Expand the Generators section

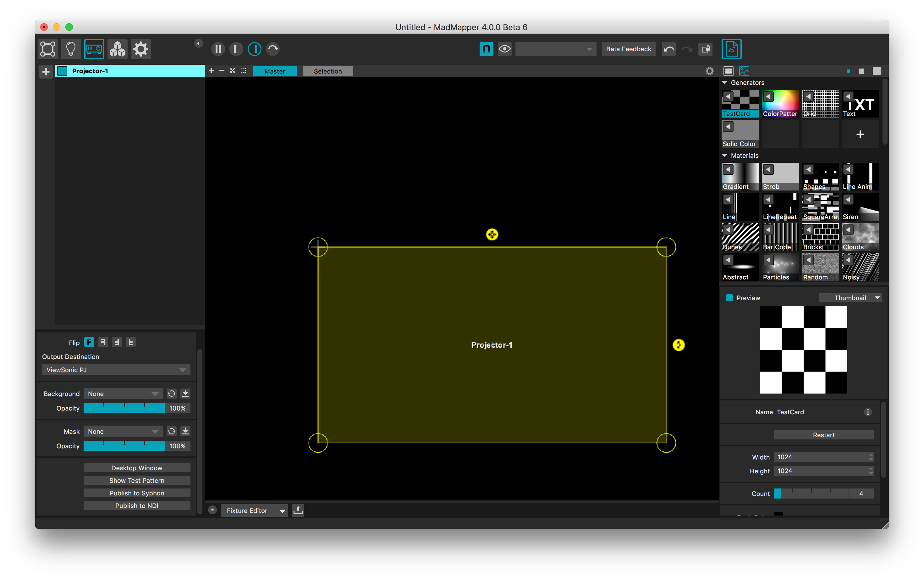click(x=725, y=82)
